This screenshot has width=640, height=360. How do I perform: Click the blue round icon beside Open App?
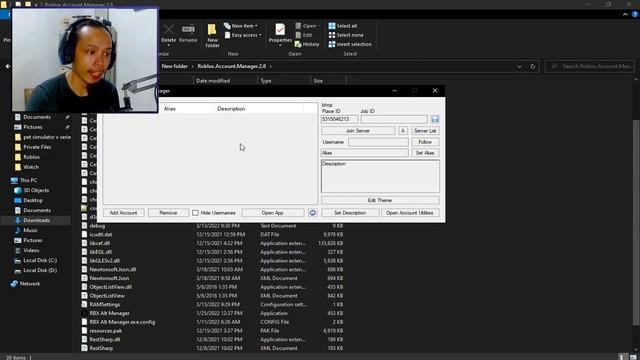pyautogui.click(x=312, y=213)
